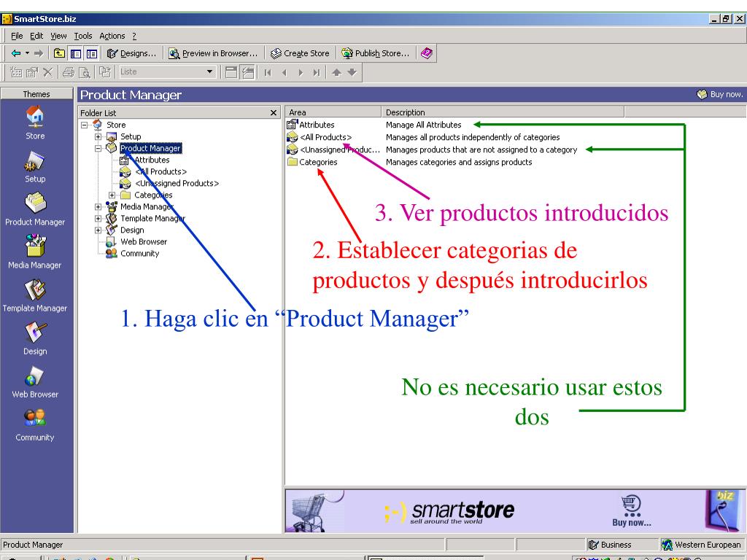
Task: Expand the Template Manager tree node
Action: (x=98, y=219)
